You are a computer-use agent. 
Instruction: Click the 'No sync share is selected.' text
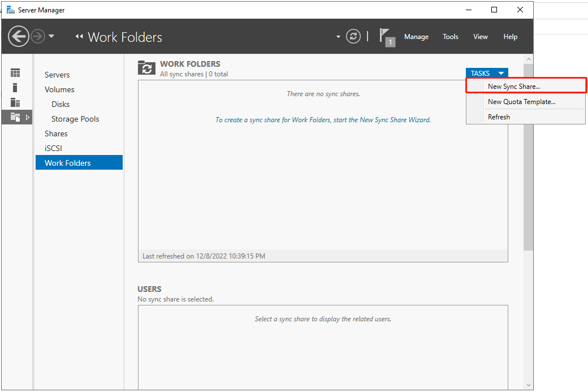click(x=175, y=299)
